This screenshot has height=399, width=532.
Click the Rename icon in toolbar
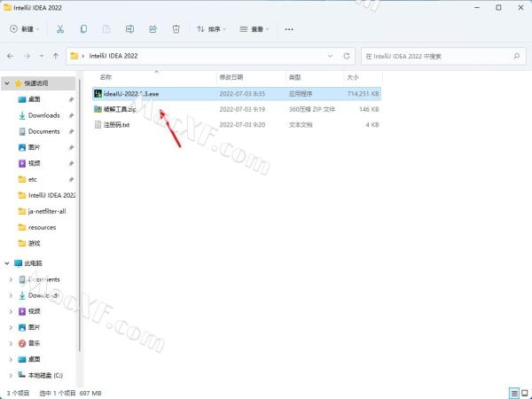point(129,29)
